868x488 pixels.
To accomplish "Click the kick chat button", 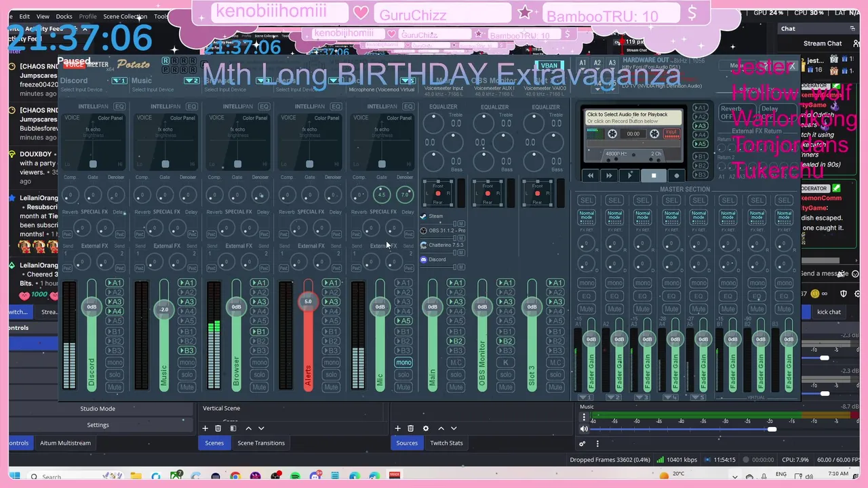I will point(829,312).
